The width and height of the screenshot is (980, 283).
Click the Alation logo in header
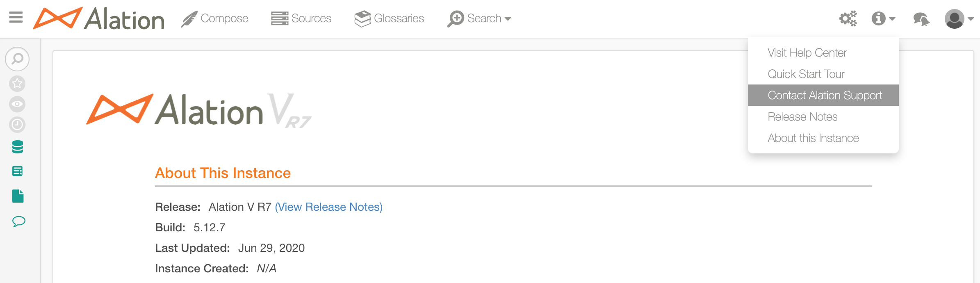click(99, 18)
